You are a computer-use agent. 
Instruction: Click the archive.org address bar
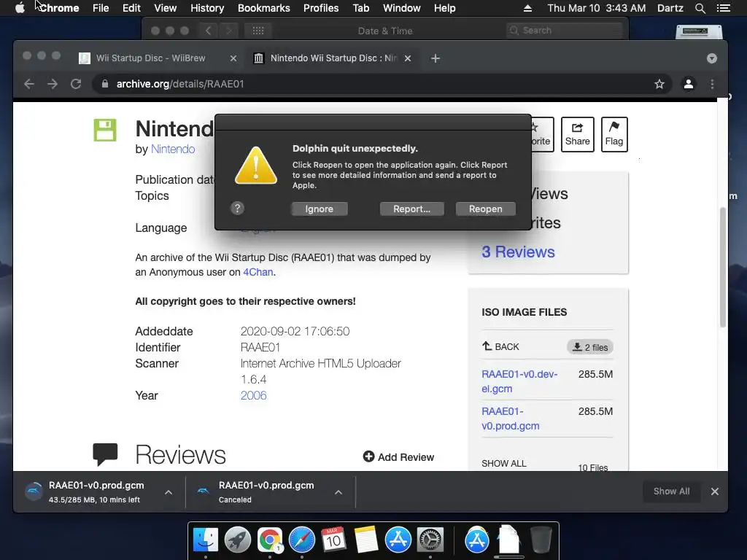(x=381, y=85)
